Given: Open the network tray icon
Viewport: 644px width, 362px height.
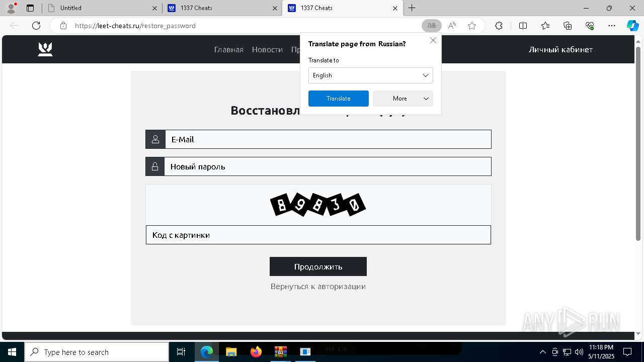Looking at the screenshot, I should 567,352.
